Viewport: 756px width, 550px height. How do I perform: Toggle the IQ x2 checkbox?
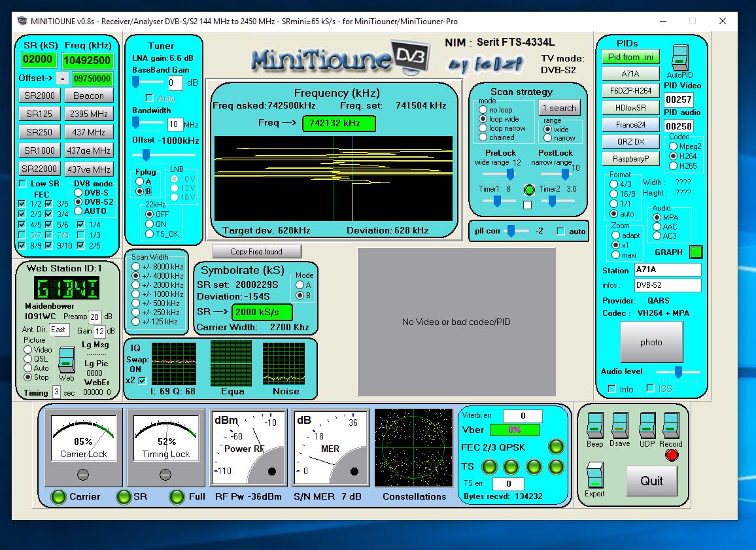[142, 381]
